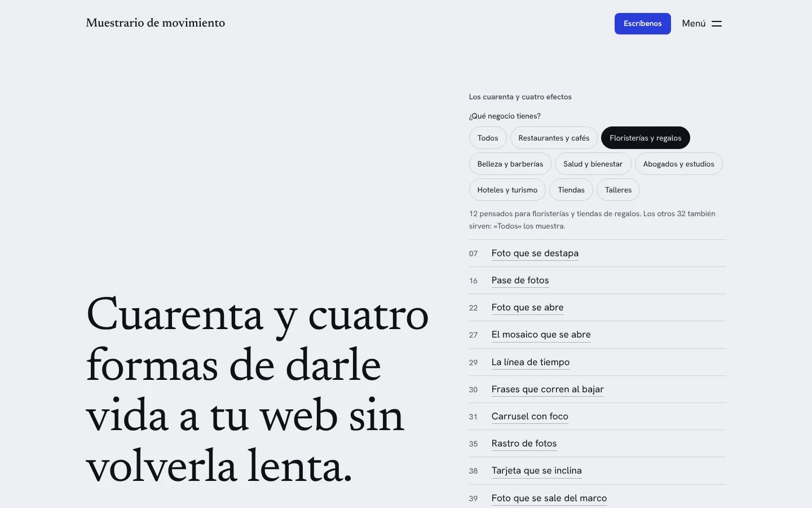Click number 29 in the effects list
This screenshot has height=508, width=812.
pos(473,363)
